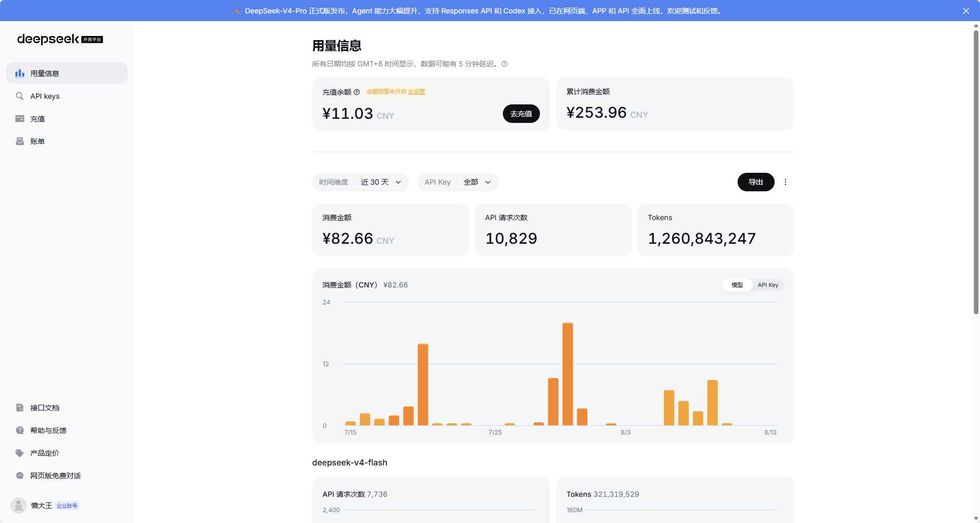Click the 10,829 API request count
The image size is (980, 523).
511,239
